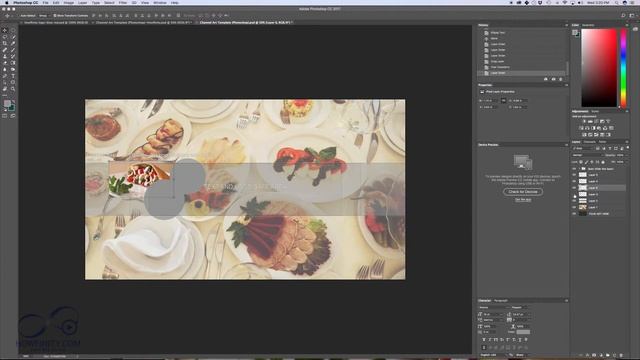Screen dimensions: 640x360
Task: Click the Get the app link
Action: 523,200
